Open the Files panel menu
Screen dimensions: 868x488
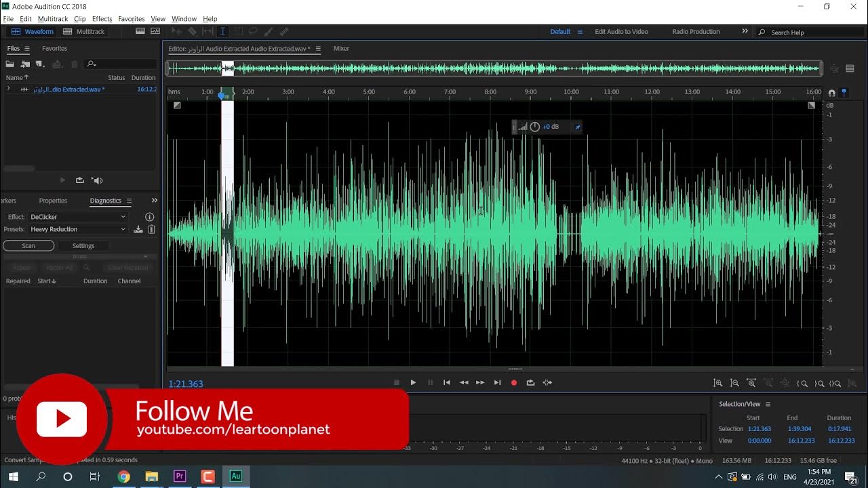pyautogui.click(x=27, y=49)
